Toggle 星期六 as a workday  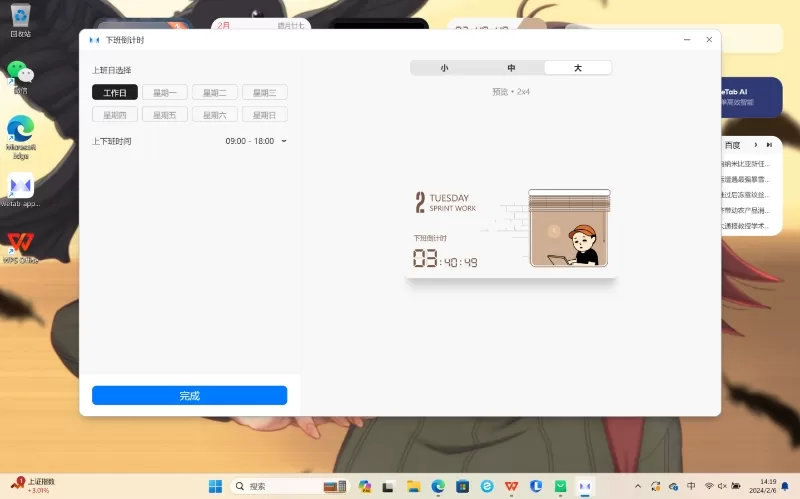pyautogui.click(x=214, y=115)
